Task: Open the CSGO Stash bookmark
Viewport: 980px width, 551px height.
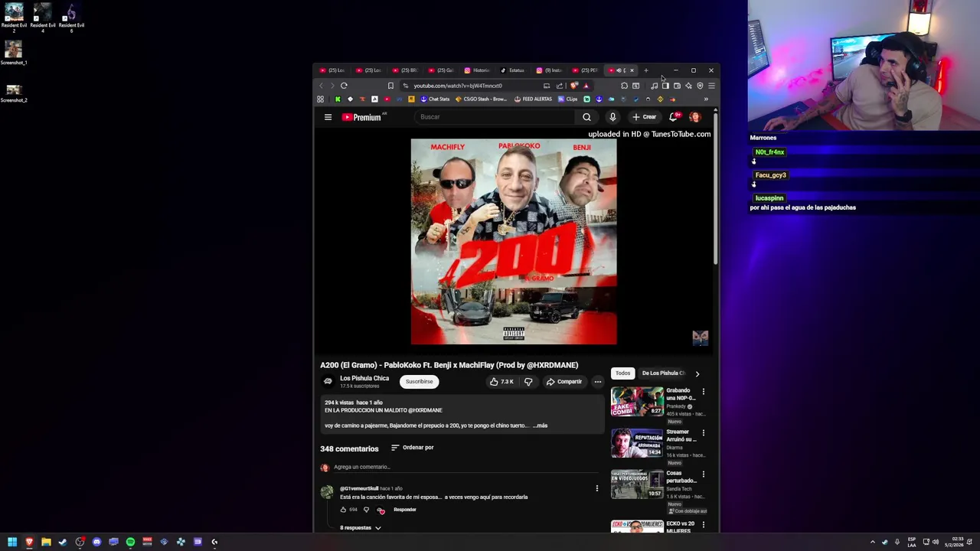Action: (x=482, y=99)
